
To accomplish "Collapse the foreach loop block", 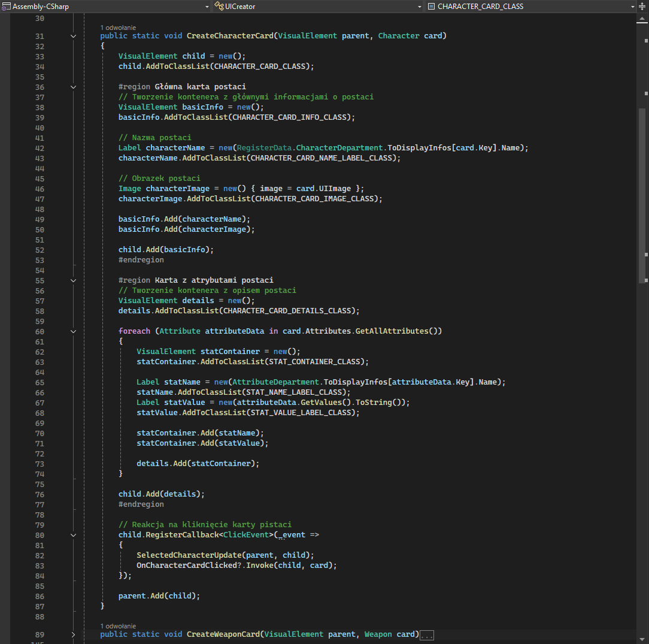I will point(74,331).
